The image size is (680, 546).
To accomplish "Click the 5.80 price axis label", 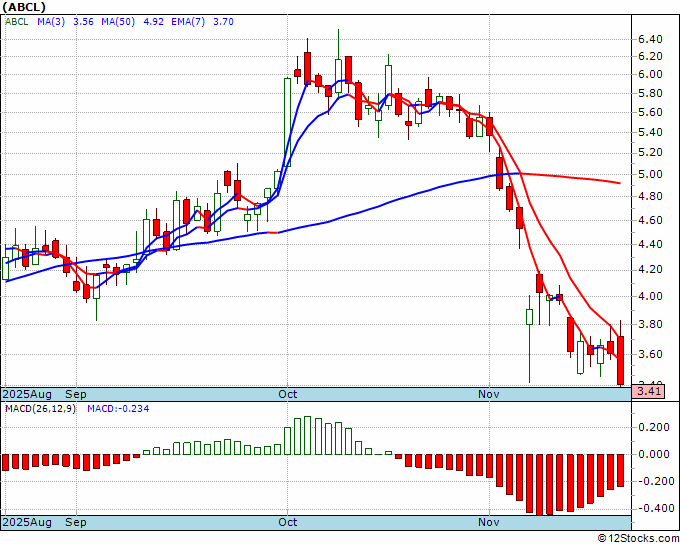I will (650, 93).
